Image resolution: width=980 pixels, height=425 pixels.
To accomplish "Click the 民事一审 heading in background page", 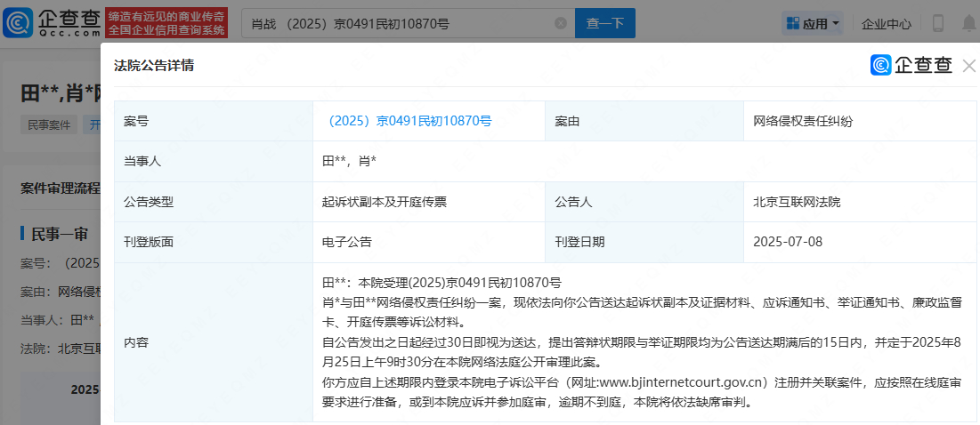I will tap(60, 234).
